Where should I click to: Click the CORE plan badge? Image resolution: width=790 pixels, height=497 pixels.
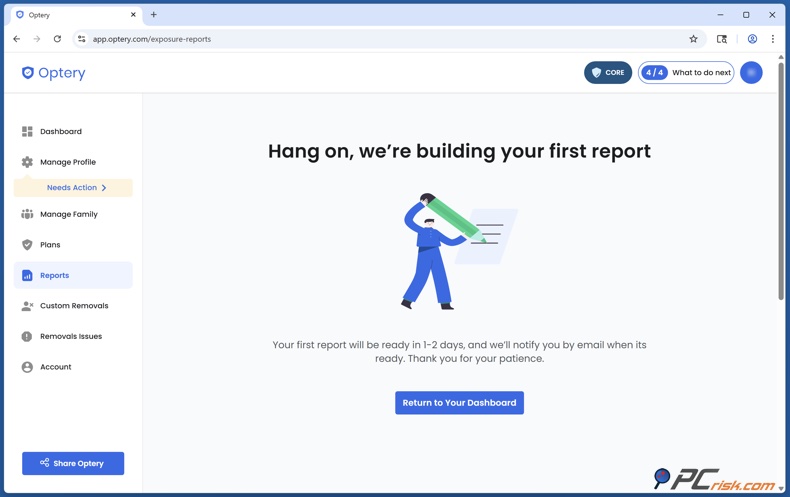click(608, 73)
